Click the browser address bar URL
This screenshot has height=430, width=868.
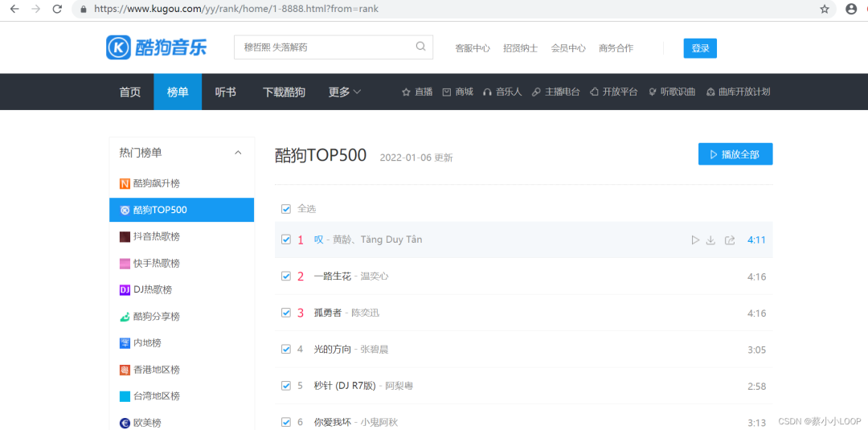click(236, 10)
